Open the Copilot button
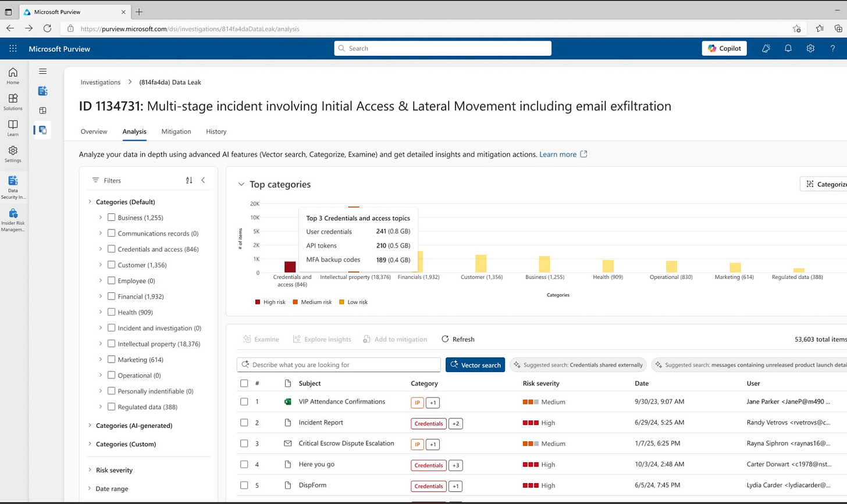Image resolution: width=847 pixels, height=504 pixels. [724, 49]
